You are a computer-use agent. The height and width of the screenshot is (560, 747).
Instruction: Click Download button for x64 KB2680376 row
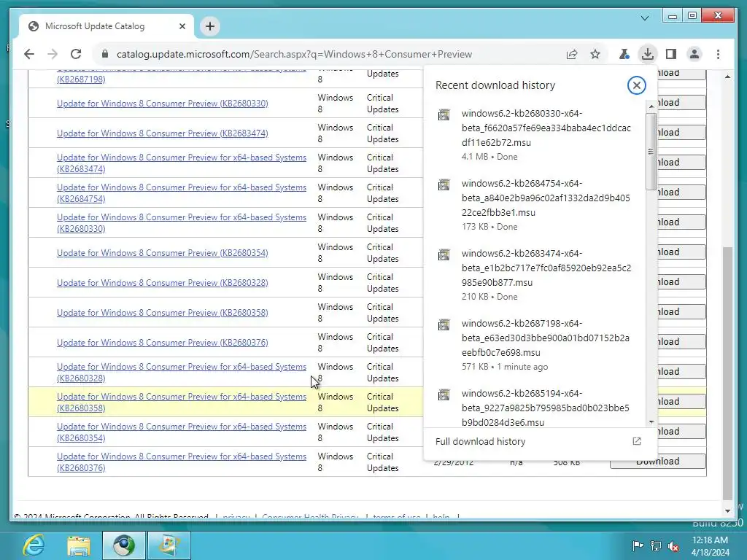657,461
